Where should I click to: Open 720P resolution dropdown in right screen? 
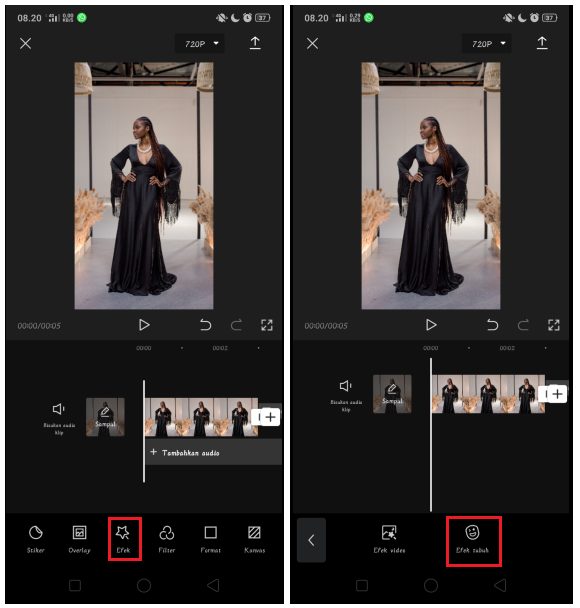click(487, 44)
